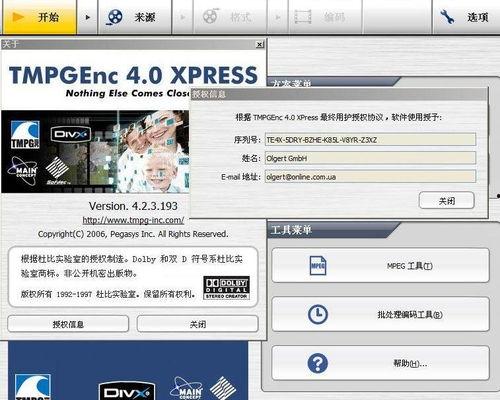Open MPEG 工具(T)

click(x=381, y=266)
